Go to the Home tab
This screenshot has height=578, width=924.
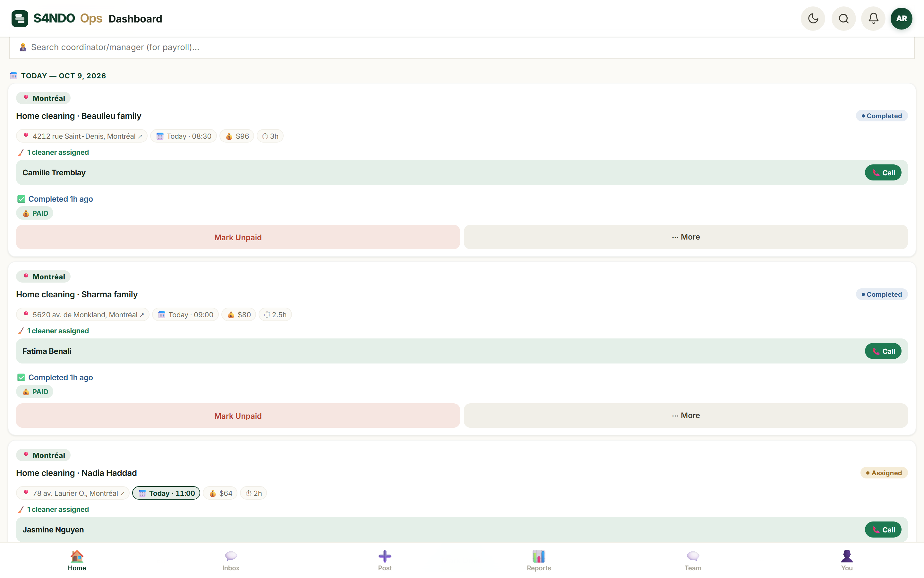click(x=77, y=560)
